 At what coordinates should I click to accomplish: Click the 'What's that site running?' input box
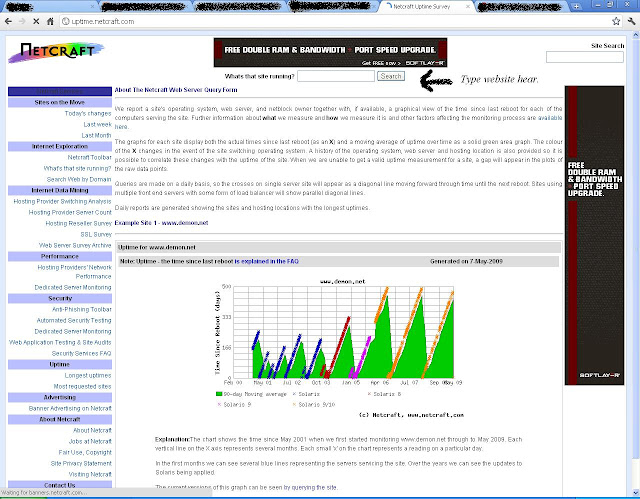[x=336, y=76]
